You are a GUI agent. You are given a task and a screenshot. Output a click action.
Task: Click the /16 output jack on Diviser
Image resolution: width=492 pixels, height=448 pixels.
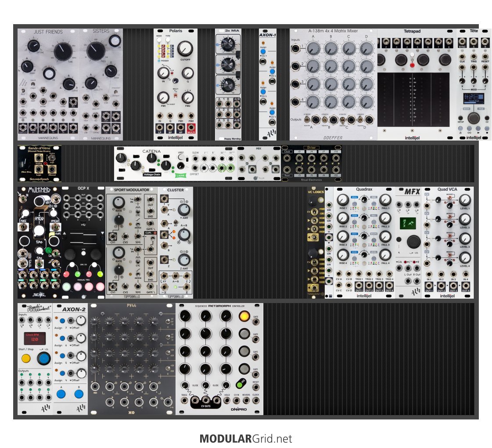point(335,158)
